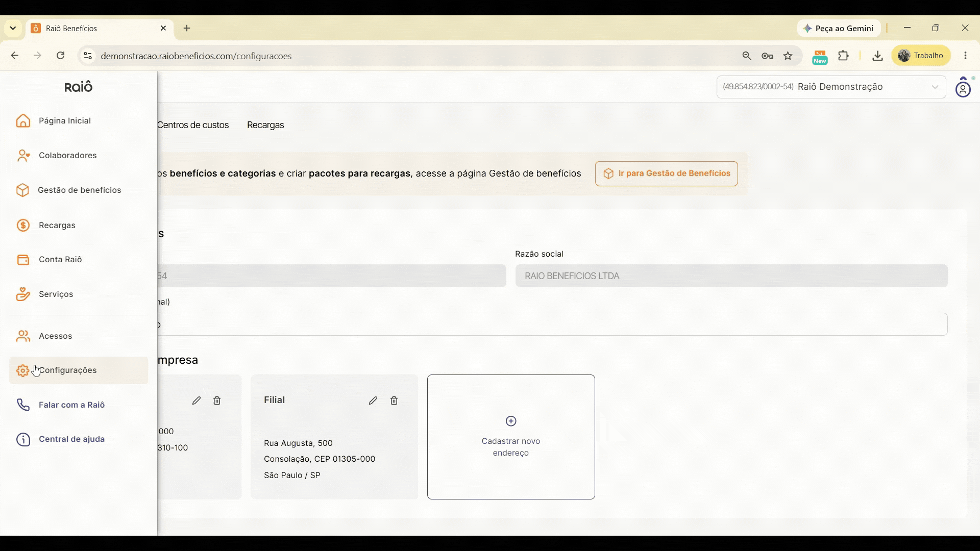Switch to the Recargas tab
980x551 pixels.
(x=265, y=125)
